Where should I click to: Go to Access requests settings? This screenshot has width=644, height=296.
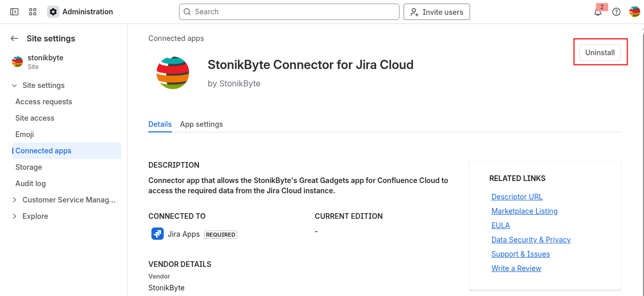(x=43, y=102)
